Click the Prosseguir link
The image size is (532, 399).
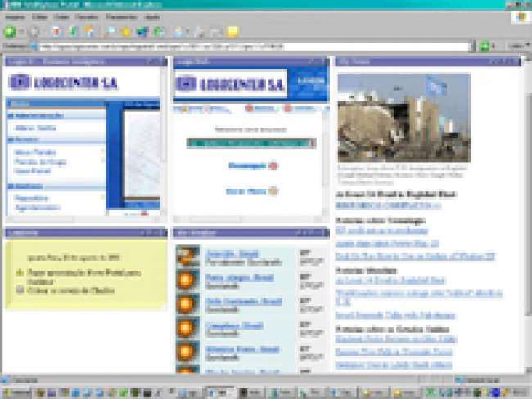(x=247, y=165)
